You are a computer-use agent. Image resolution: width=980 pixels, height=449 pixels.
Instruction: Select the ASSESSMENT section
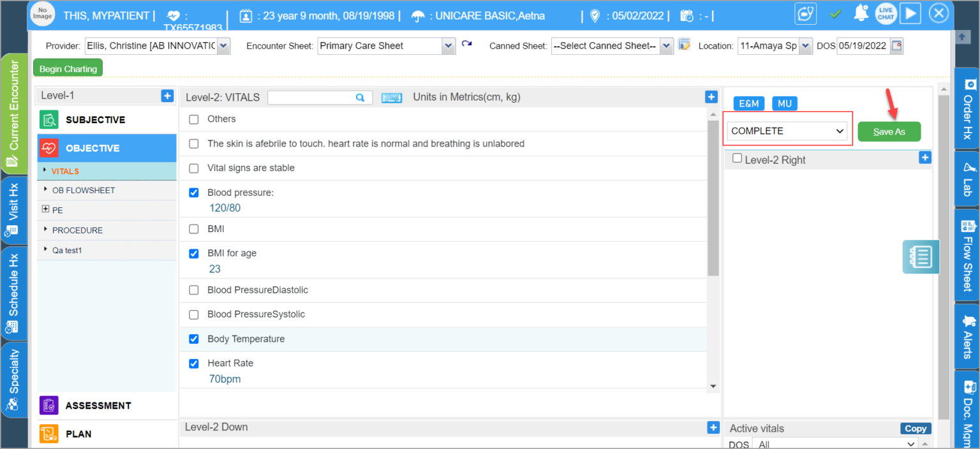[x=98, y=406]
